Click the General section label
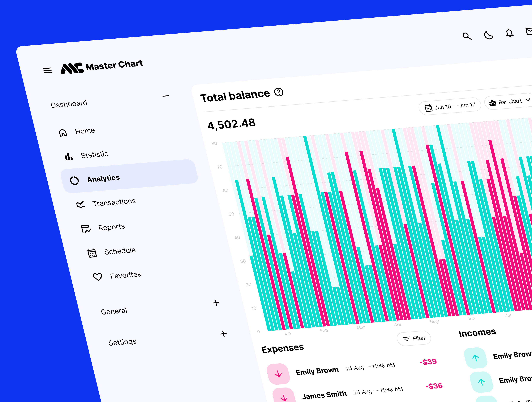532x402 pixels. click(114, 311)
